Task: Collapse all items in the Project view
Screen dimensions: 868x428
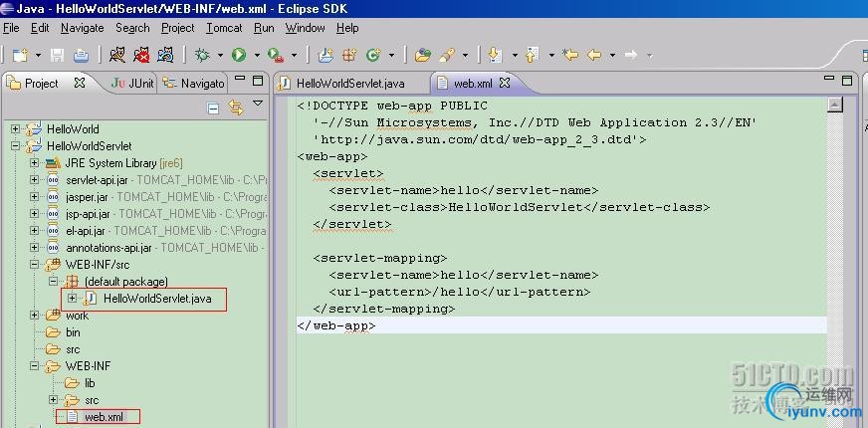Action: [213, 107]
